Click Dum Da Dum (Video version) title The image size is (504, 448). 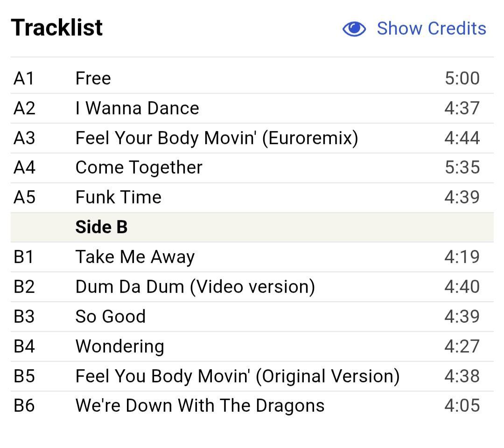pyautogui.click(x=195, y=287)
